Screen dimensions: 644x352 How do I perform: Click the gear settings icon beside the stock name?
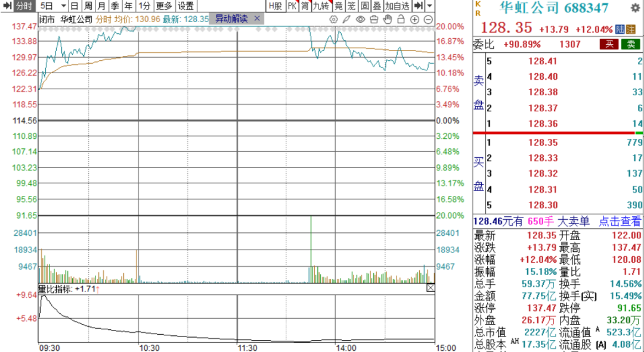click(x=635, y=8)
